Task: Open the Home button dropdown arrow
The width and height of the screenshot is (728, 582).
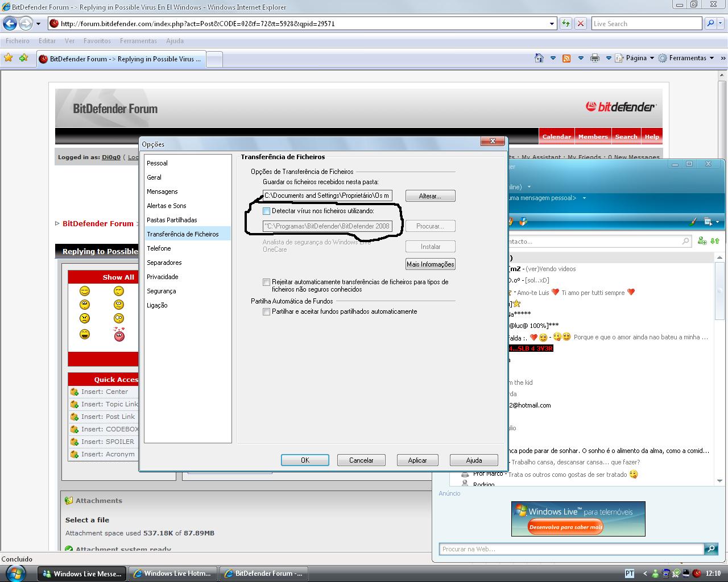Action: (553, 58)
